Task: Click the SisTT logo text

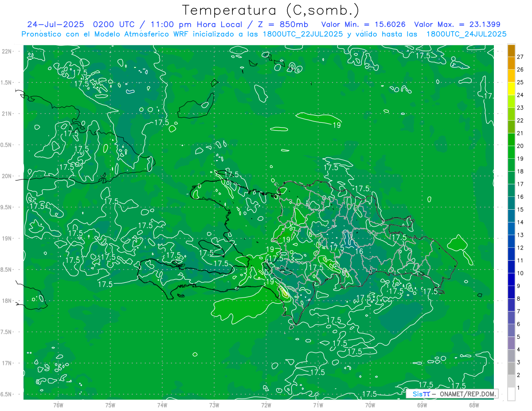Action: click(x=421, y=394)
